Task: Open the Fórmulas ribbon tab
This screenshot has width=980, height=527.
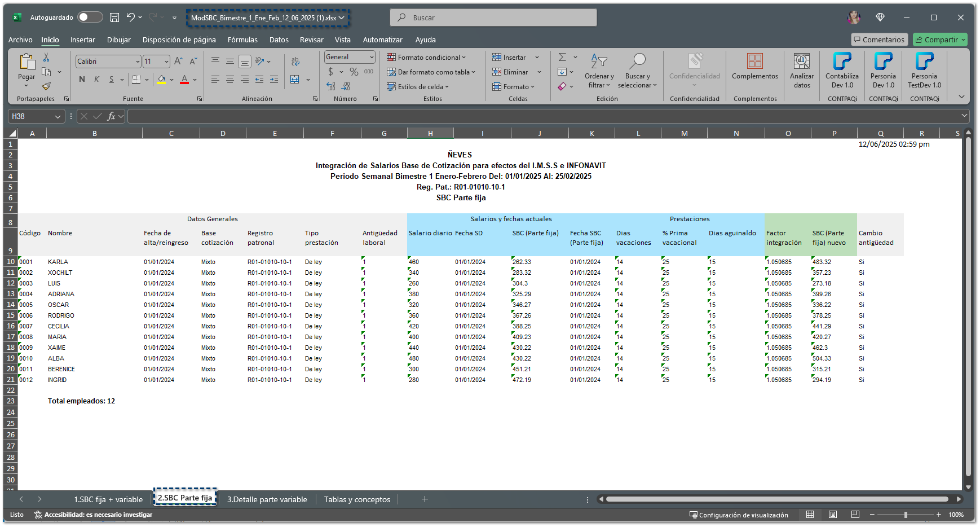Action: [242, 40]
